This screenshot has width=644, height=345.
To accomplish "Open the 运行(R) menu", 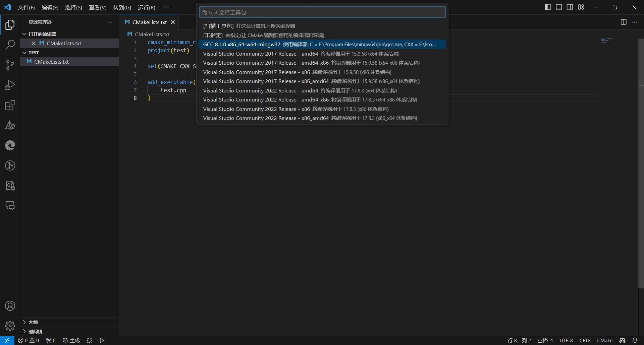I will (146, 7).
